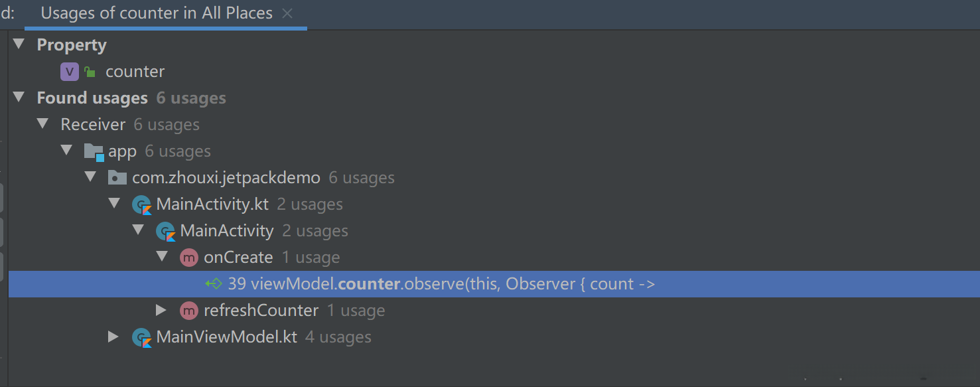Click the refreshCounter method icon
This screenshot has height=387, width=980.
(x=189, y=311)
